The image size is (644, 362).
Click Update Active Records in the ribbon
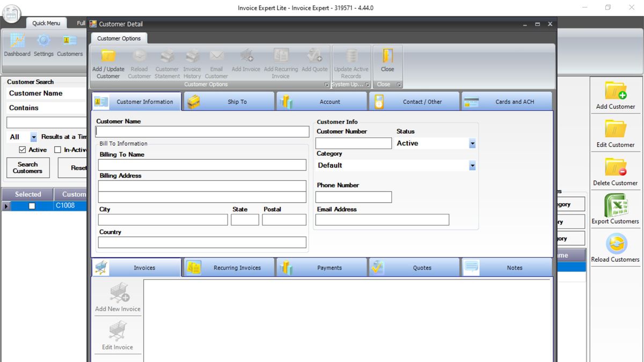(x=350, y=59)
